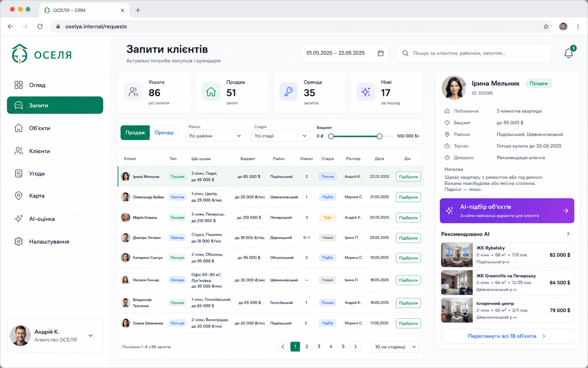Click the sparkle icon on AI-підбір banner
The image size is (588, 368).
click(x=449, y=211)
